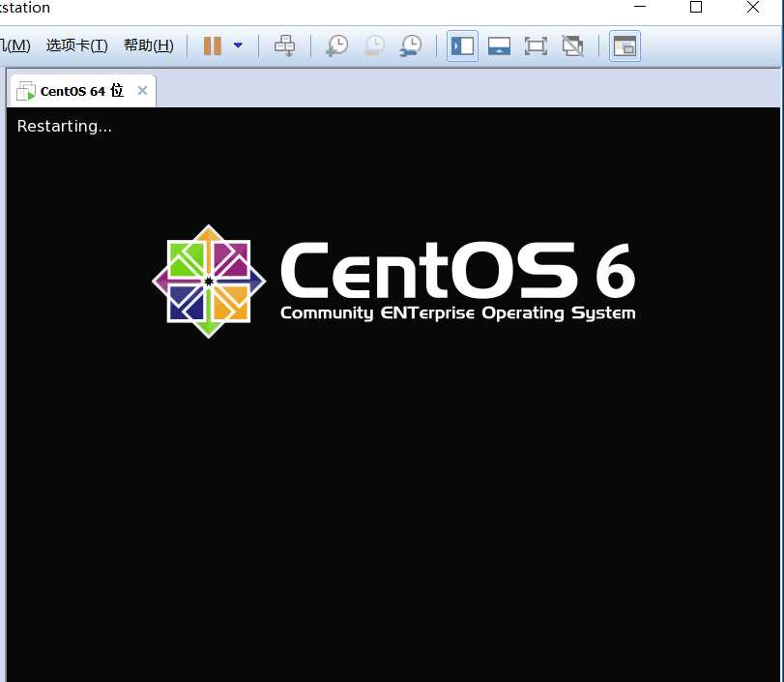Select the CentOS 64 位 tab
The image size is (784, 682).
coord(82,91)
